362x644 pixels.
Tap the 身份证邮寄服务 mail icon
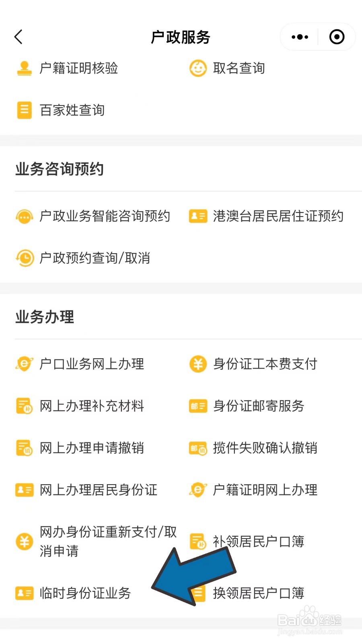pos(198,406)
